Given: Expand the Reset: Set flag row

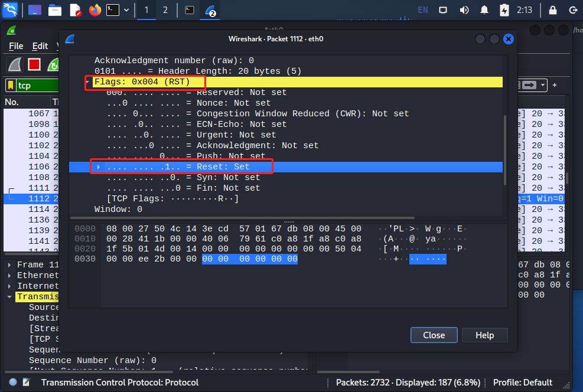Looking at the screenshot, I should [x=99, y=167].
